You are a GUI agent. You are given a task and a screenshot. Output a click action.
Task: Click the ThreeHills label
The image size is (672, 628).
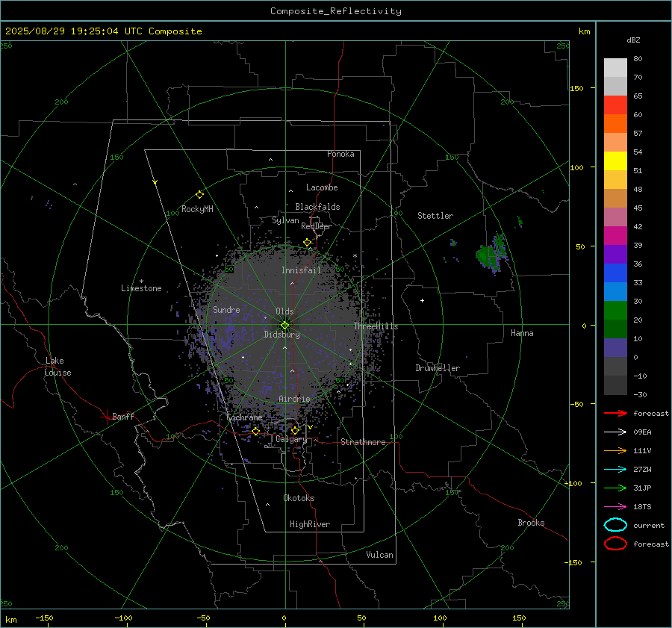376,326
